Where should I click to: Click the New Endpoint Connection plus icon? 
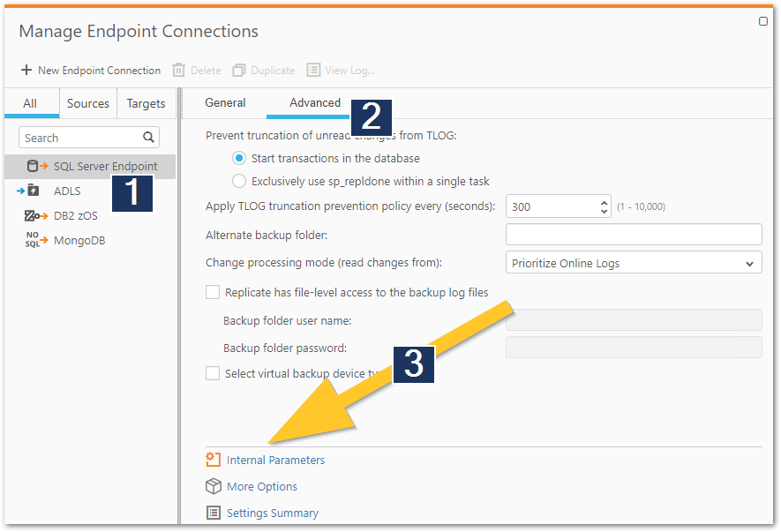click(26, 71)
